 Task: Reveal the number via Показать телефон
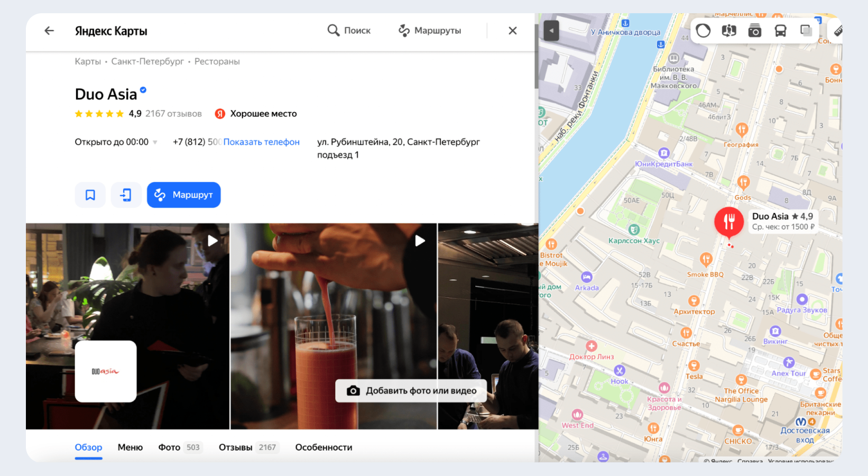[261, 142]
